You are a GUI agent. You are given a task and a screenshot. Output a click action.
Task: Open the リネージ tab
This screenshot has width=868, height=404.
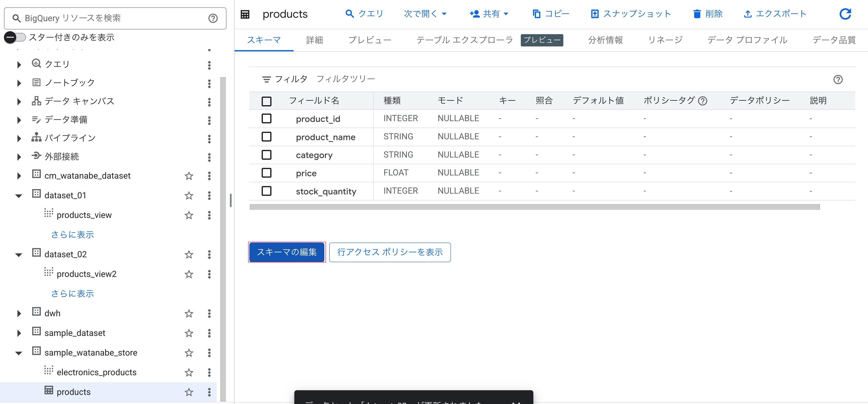(665, 40)
